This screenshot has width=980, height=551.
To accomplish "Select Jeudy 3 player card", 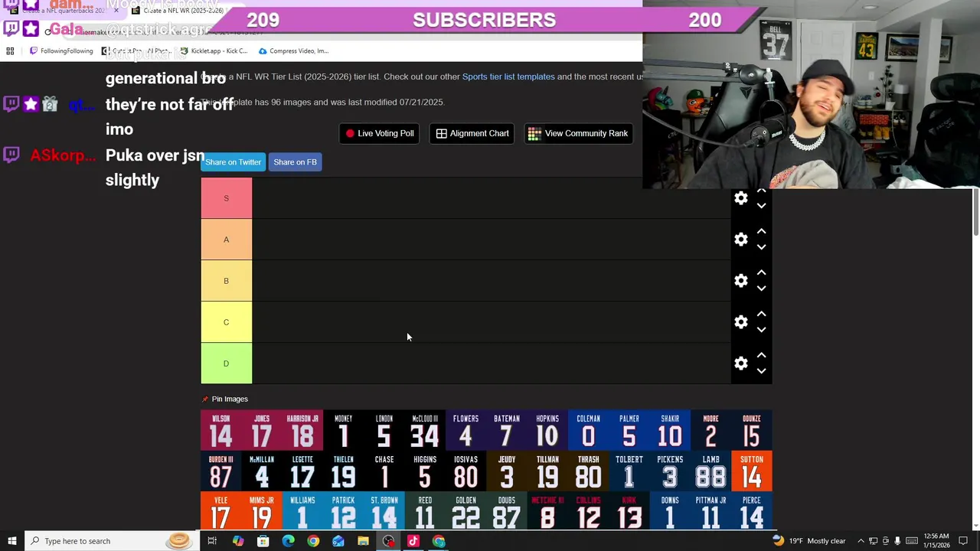I will click(507, 471).
